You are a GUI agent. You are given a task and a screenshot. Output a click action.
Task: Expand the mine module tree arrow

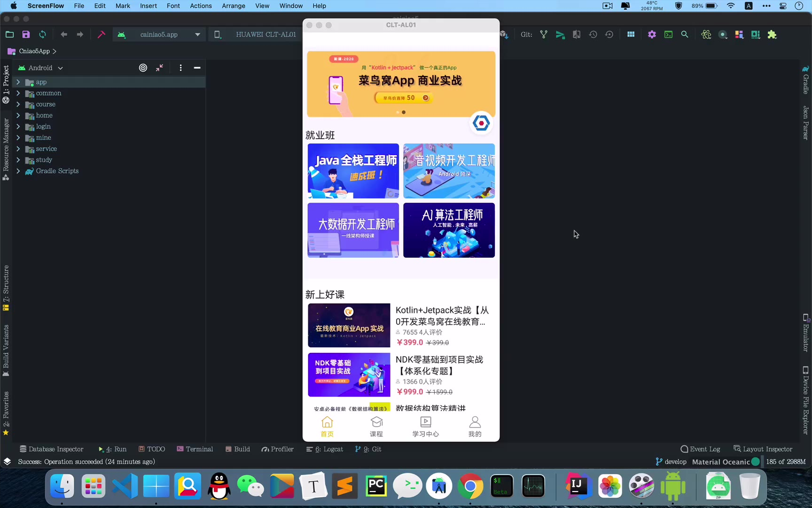[x=18, y=138]
